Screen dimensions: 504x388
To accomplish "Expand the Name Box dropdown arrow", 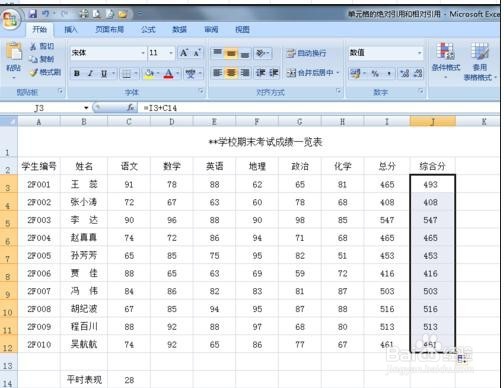I will click(x=86, y=108).
